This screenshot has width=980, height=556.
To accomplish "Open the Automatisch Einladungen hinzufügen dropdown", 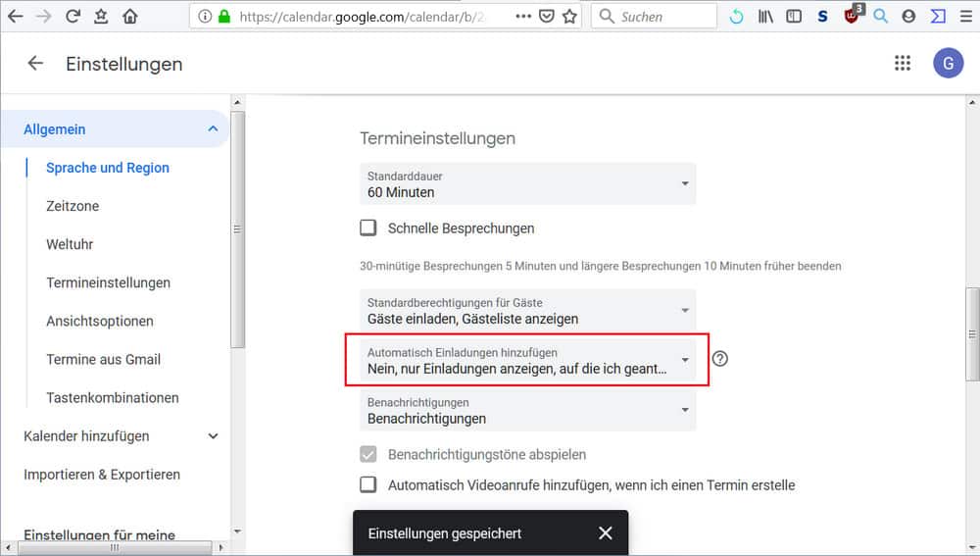I will [x=527, y=360].
